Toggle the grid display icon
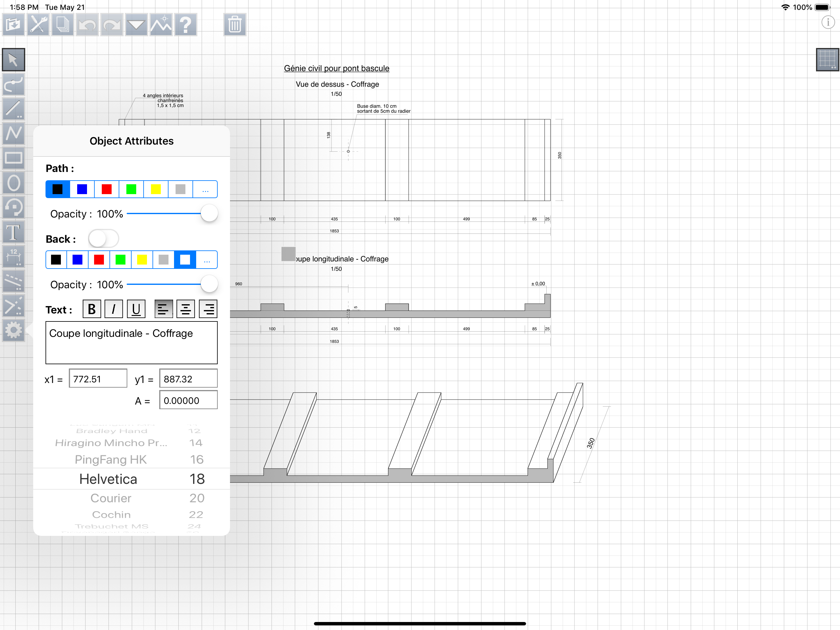Screen dimensions: 840x630 [x=827, y=60]
